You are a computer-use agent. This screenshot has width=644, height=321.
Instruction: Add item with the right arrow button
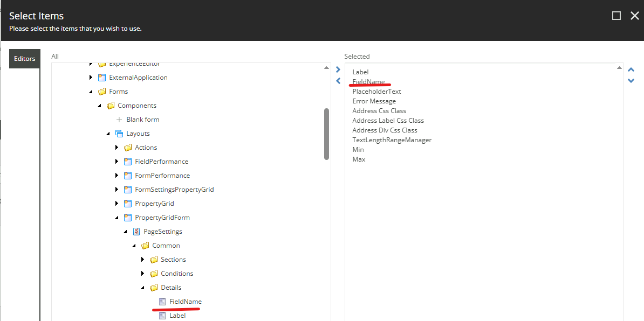point(338,69)
